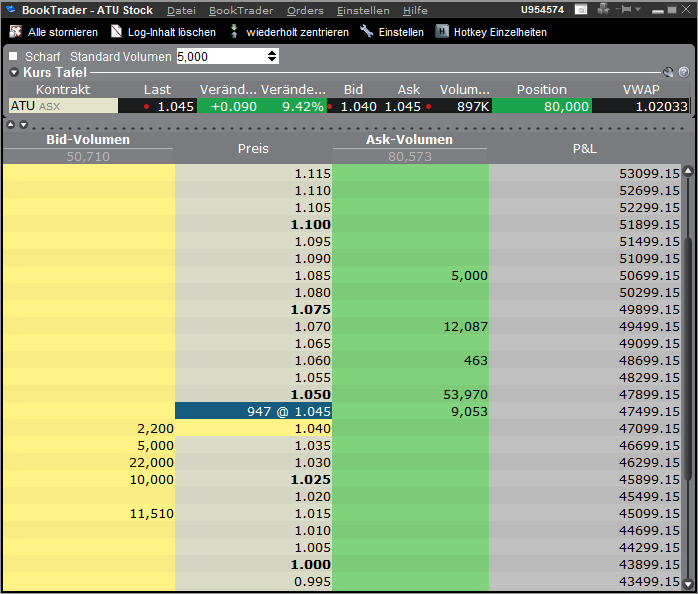The image size is (698, 594).
Task: Click the Standard Volumen stepper arrows
Action: (x=273, y=56)
